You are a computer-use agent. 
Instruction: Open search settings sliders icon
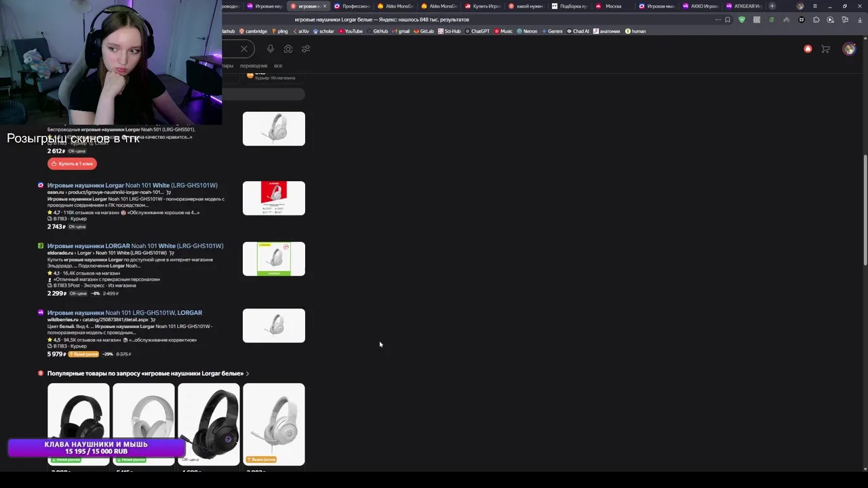306,49
